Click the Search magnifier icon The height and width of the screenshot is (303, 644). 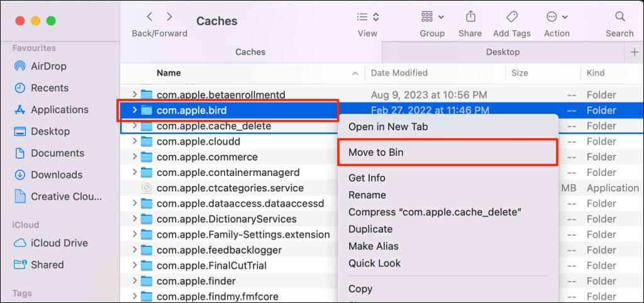(x=619, y=17)
